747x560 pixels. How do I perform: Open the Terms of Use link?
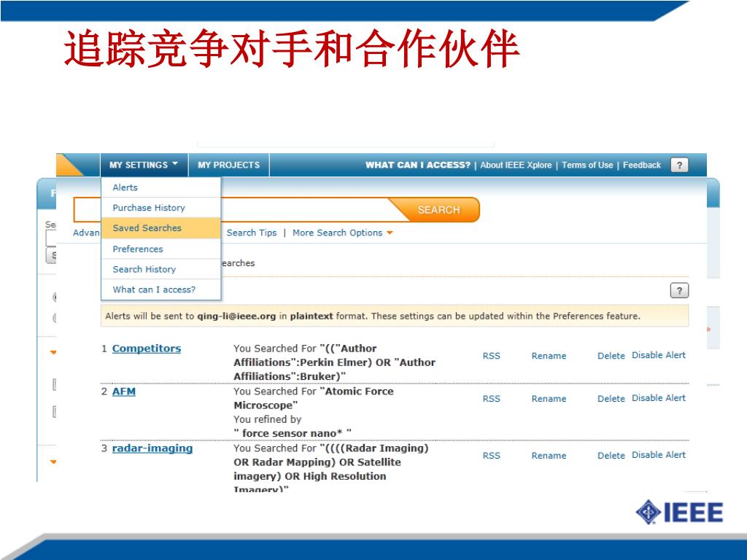(x=587, y=165)
